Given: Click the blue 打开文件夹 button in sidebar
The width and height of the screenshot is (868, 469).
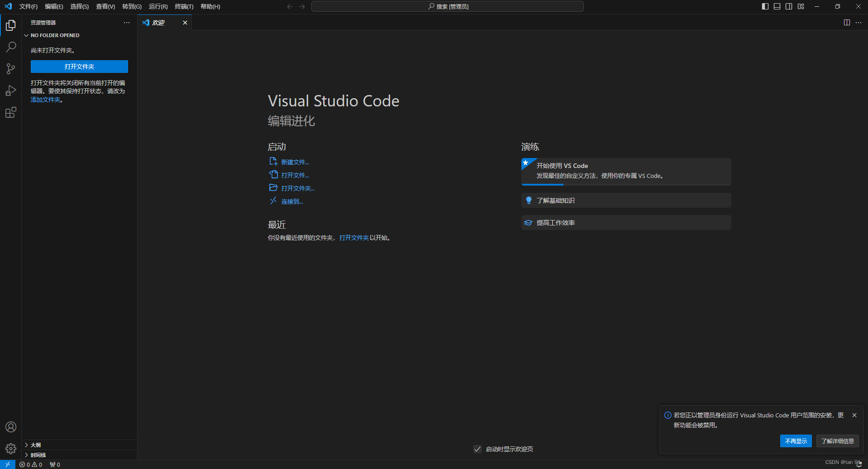Looking at the screenshot, I should tap(79, 67).
